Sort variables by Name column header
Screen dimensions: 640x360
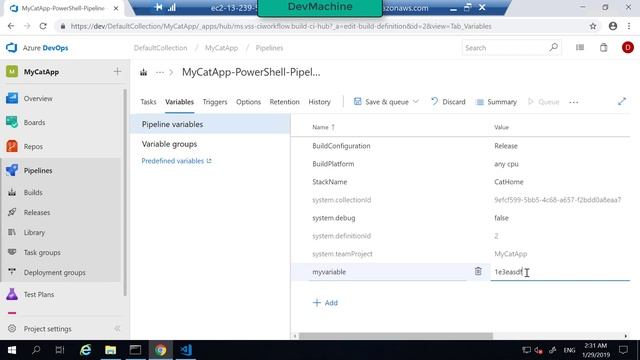coord(323,127)
